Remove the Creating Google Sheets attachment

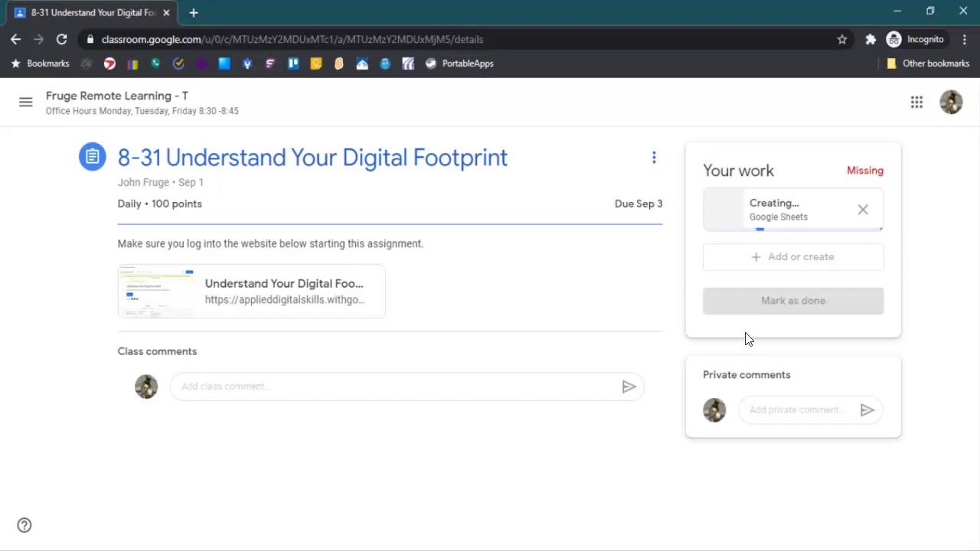point(863,210)
